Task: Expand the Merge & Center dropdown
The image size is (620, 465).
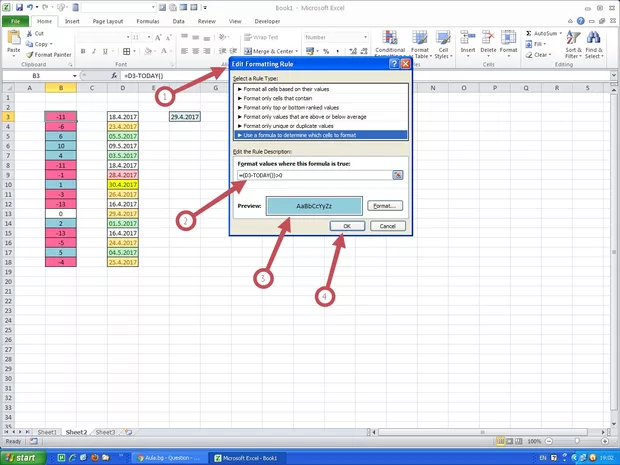Action: (x=297, y=51)
